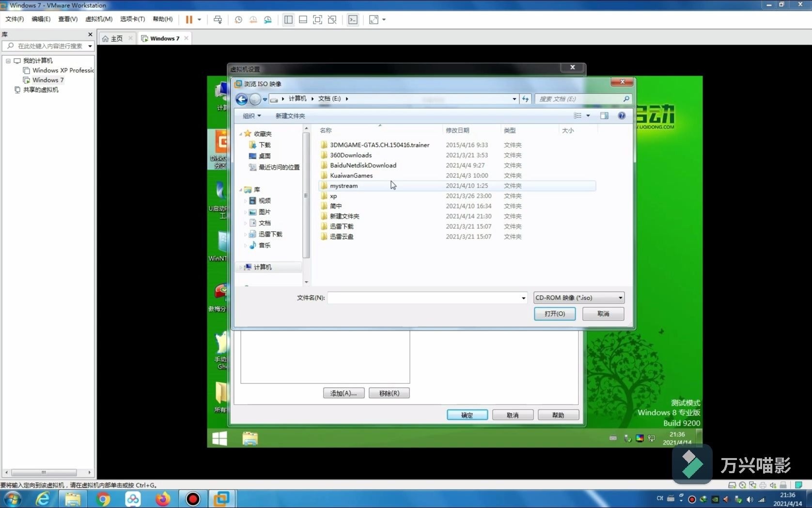Click the 添加(A)... button

pyautogui.click(x=344, y=393)
